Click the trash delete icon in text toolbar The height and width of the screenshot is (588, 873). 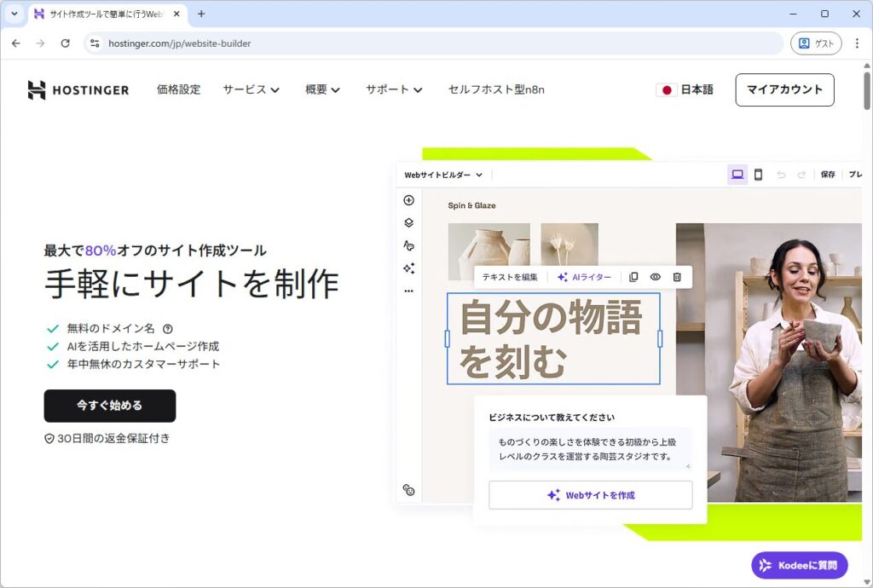click(677, 277)
